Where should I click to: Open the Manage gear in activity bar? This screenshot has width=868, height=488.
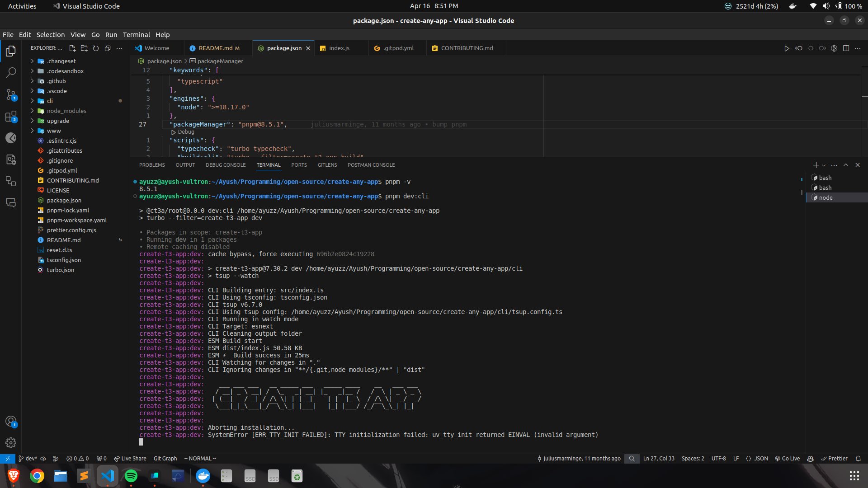(x=11, y=443)
